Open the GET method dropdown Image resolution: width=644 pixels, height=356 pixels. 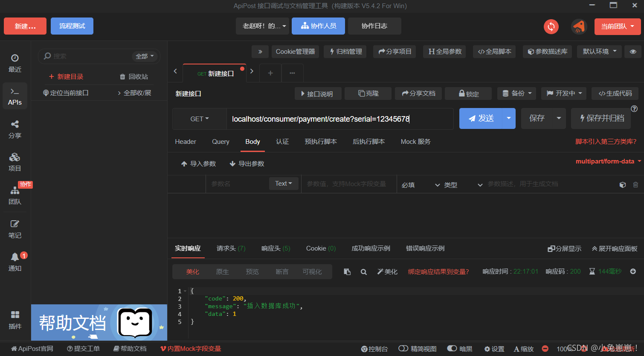pyautogui.click(x=200, y=119)
